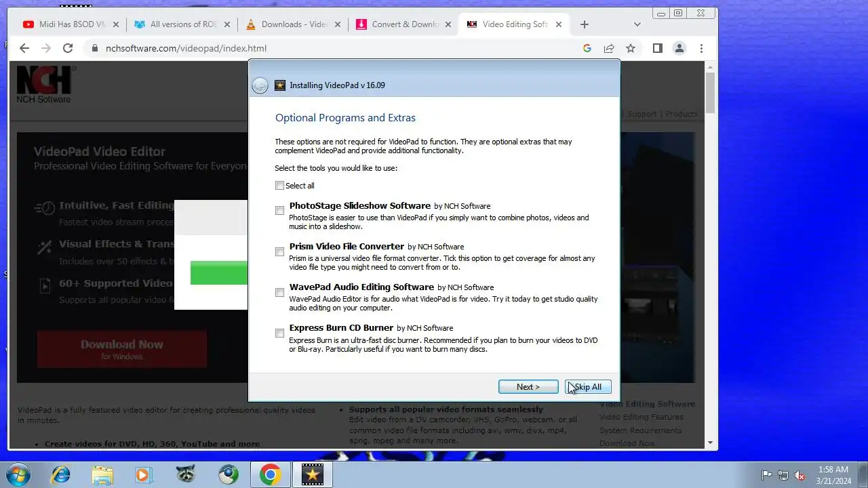Close the All versions tab
Image resolution: width=868 pixels, height=488 pixels.
pyautogui.click(x=226, y=24)
